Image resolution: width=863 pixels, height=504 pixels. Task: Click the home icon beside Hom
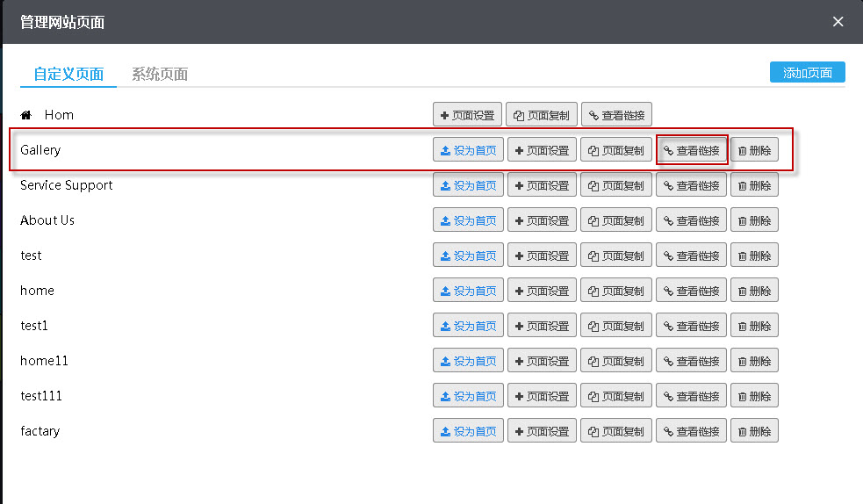[x=26, y=115]
